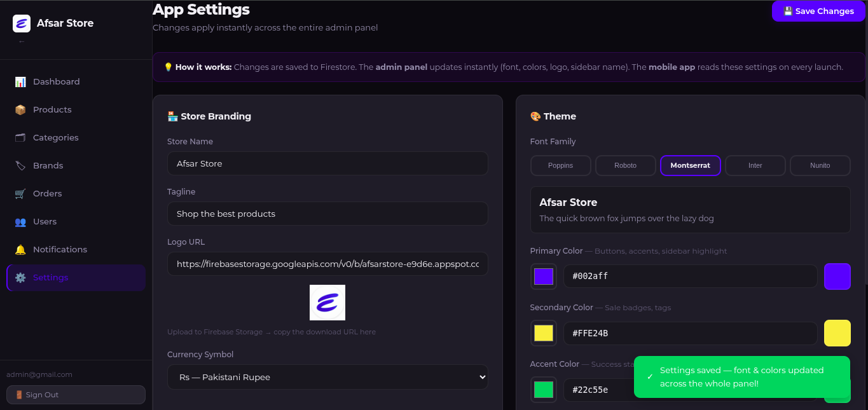Click the logo preview image thumbnail
The width and height of the screenshot is (868, 410).
click(327, 303)
